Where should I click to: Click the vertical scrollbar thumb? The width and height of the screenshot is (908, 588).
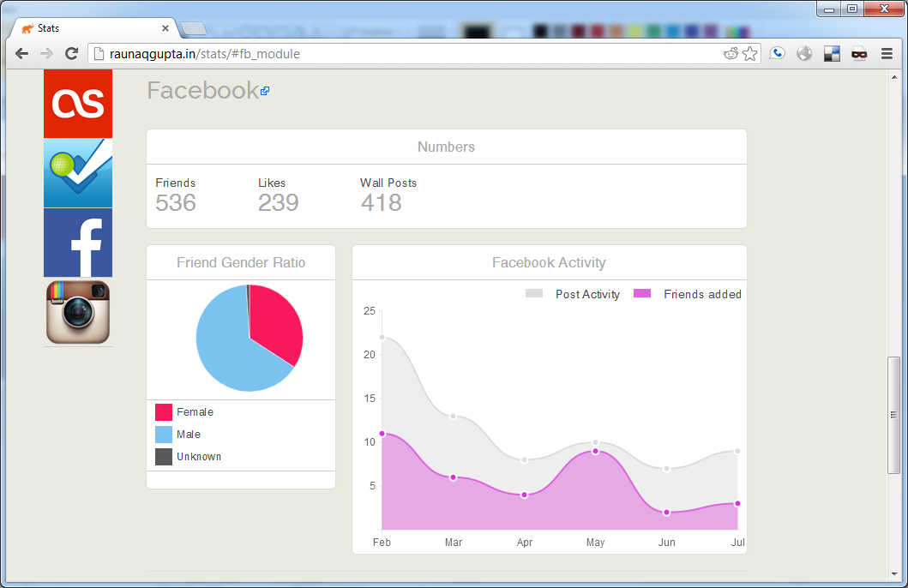[894, 415]
